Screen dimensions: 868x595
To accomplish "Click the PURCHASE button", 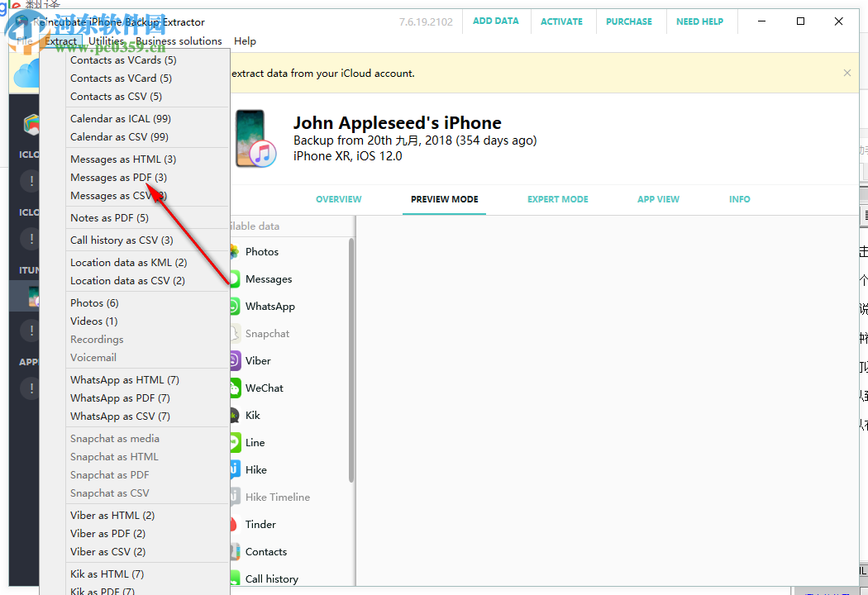I will point(629,21).
